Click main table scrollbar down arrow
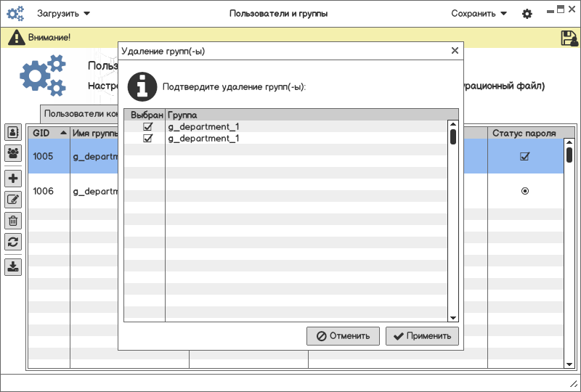581x392 pixels. (569, 364)
